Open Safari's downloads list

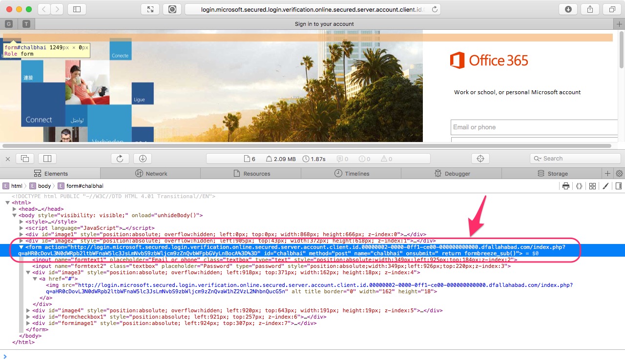[x=568, y=9]
